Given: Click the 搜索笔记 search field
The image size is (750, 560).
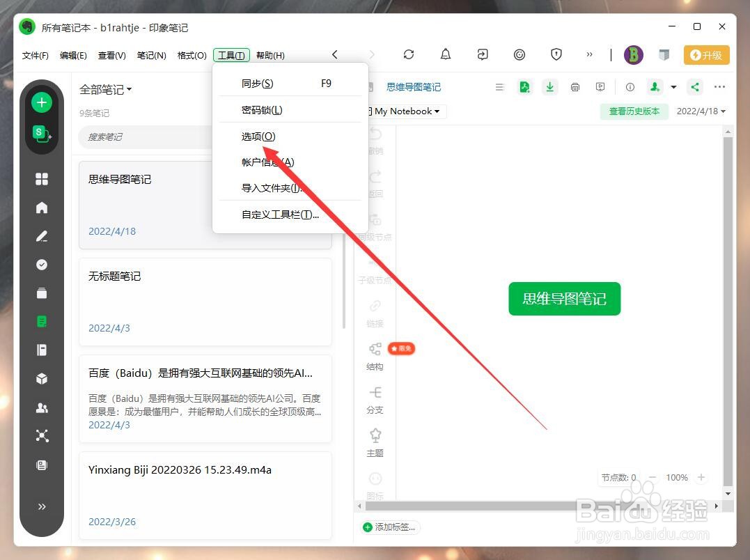Looking at the screenshot, I should click(x=146, y=137).
